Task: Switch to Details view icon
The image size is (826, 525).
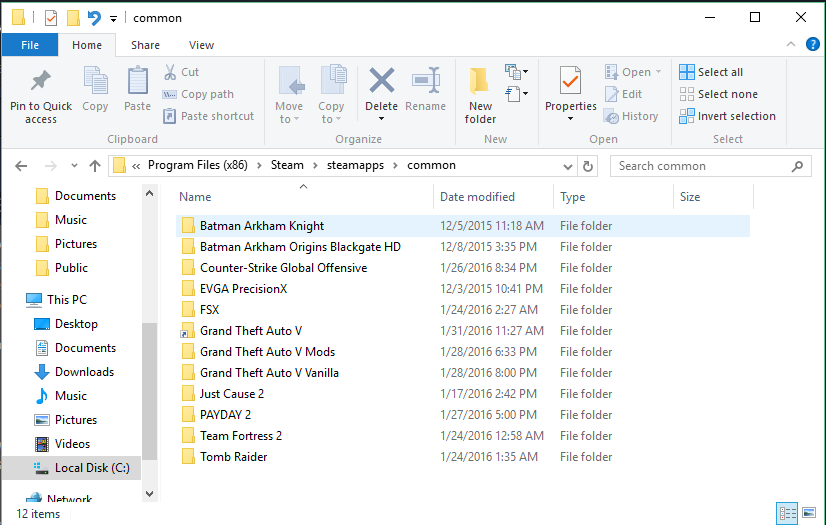Action: (788, 513)
